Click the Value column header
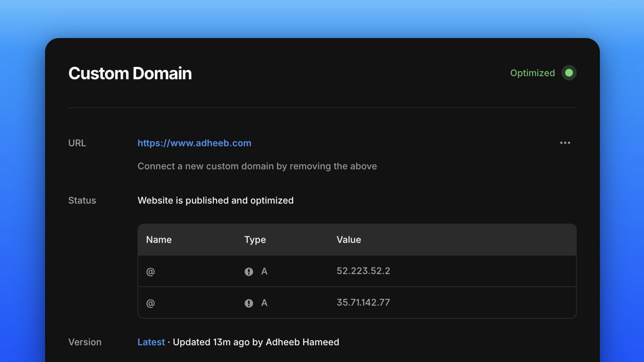The image size is (644, 362). click(348, 240)
